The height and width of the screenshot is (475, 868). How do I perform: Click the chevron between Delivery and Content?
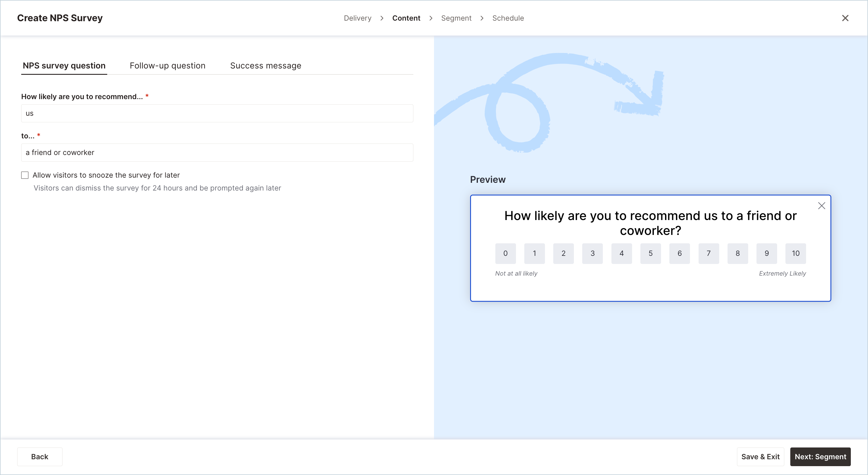(382, 18)
